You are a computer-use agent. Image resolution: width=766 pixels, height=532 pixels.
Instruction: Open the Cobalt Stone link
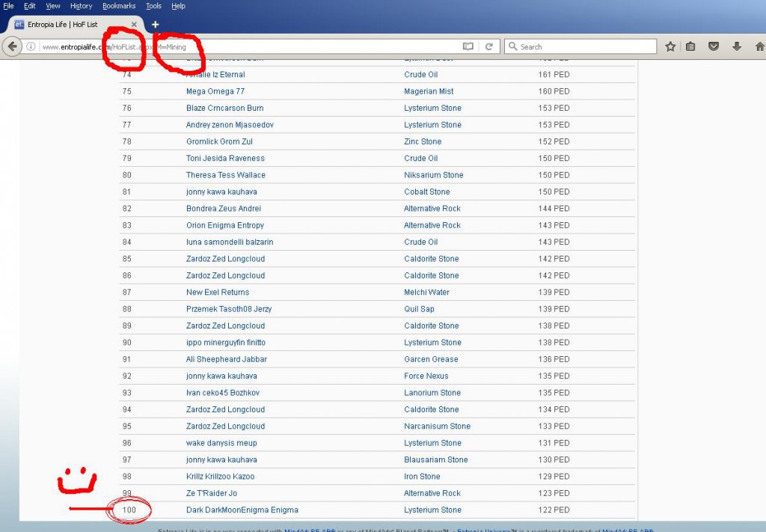pos(426,192)
